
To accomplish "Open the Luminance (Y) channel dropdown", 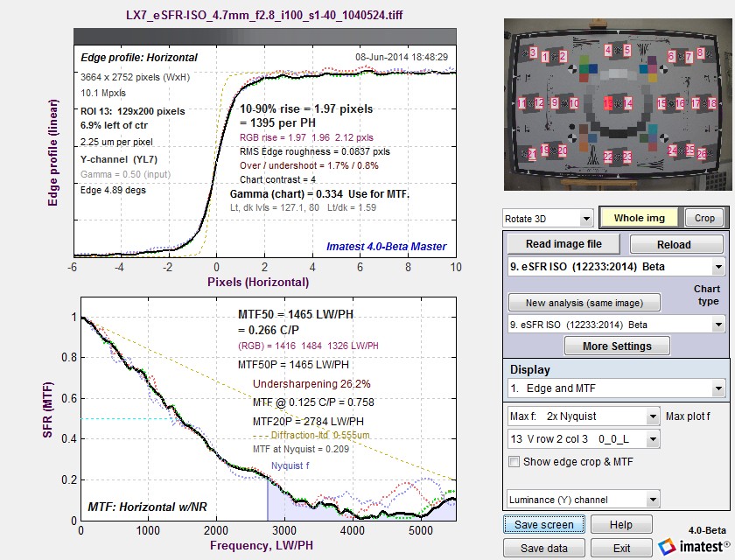I will [x=584, y=500].
